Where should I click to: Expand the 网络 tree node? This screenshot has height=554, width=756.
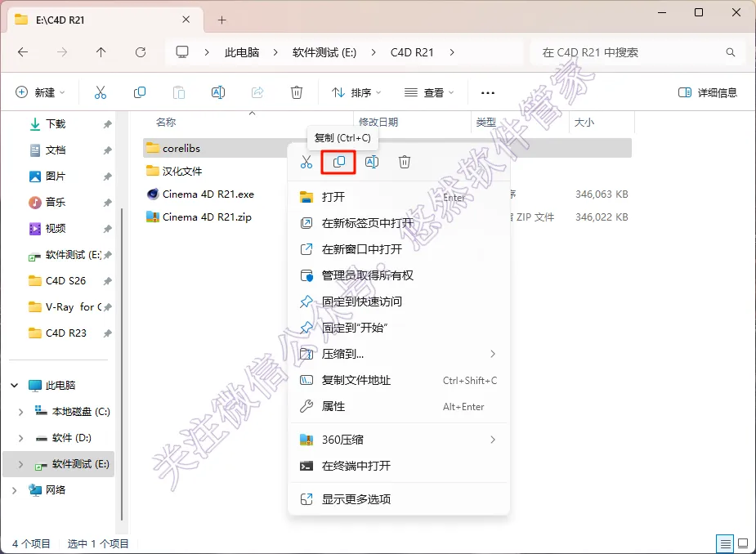(15, 490)
